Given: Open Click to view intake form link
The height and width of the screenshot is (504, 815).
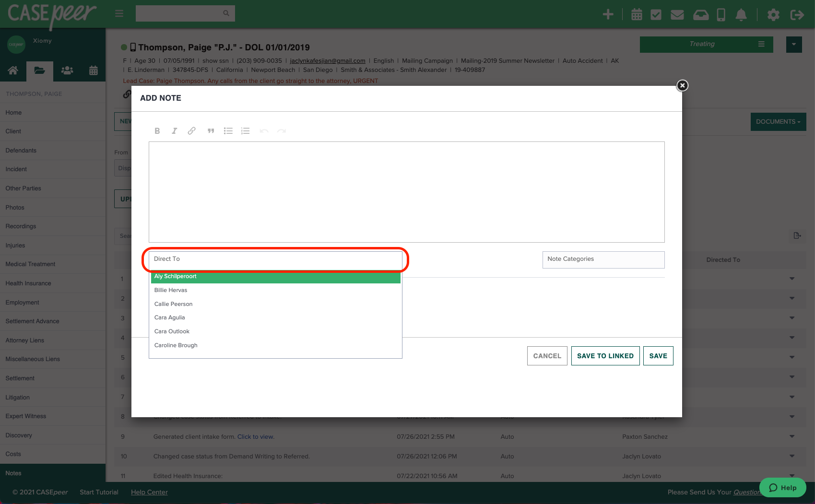Looking at the screenshot, I should [256, 436].
